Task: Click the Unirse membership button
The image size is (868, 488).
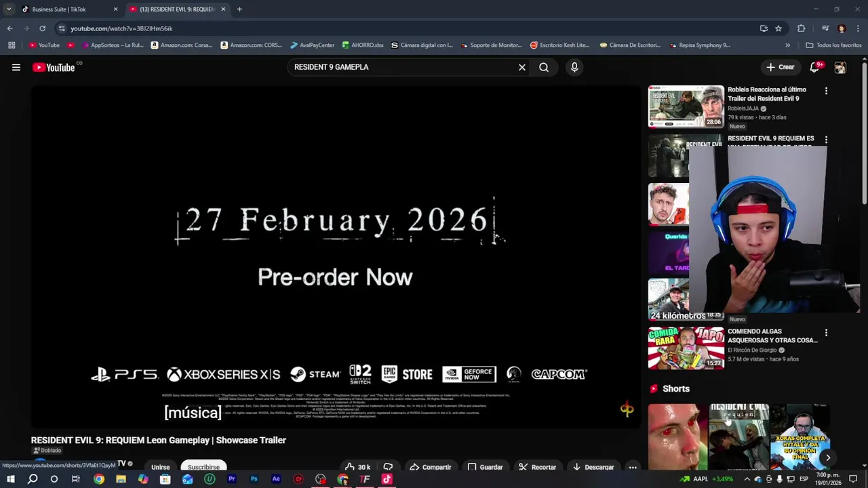Action: pyautogui.click(x=160, y=467)
